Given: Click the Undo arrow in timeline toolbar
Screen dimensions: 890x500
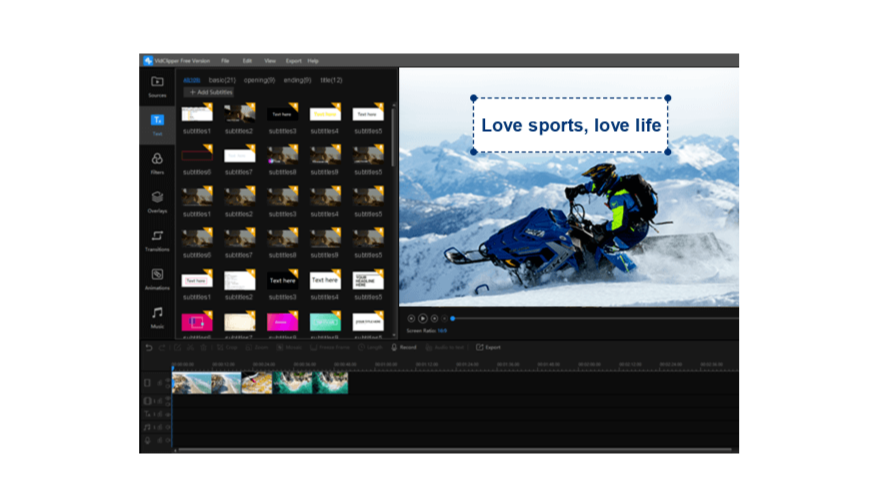Looking at the screenshot, I should (149, 347).
